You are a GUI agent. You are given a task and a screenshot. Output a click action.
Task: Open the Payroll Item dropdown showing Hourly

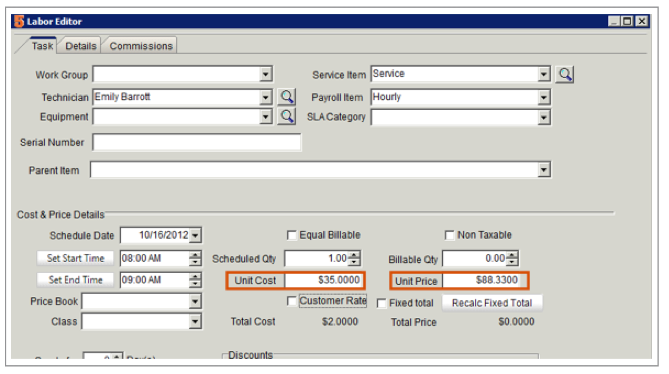[544, 97]
